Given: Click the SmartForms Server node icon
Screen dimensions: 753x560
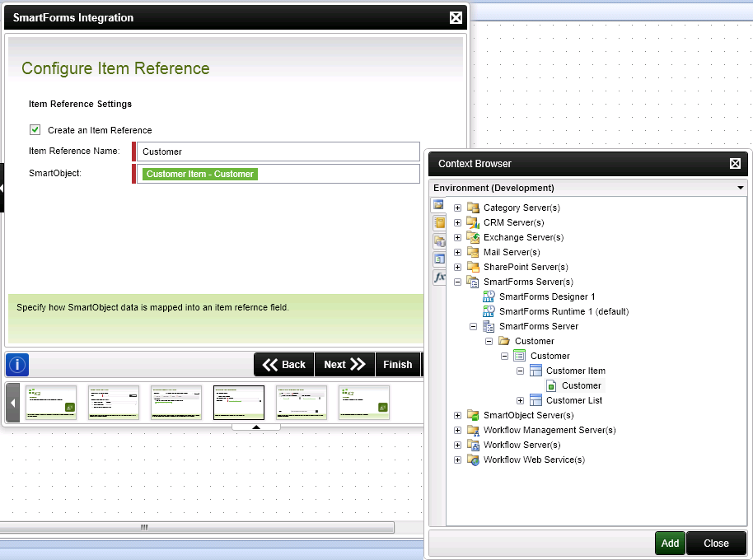Looking at the screenshot, I should 489,326.
